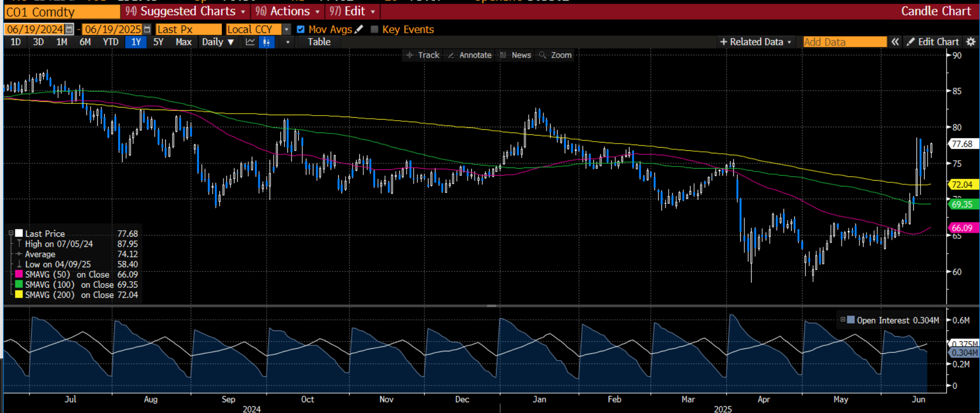
Task: Click the pencil icon beside Mov Avgs
Action: pyautogui.click(x=359, y=29)
